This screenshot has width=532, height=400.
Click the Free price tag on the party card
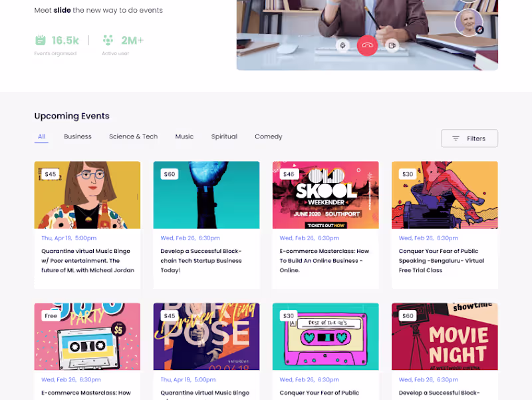coord(51,315)
